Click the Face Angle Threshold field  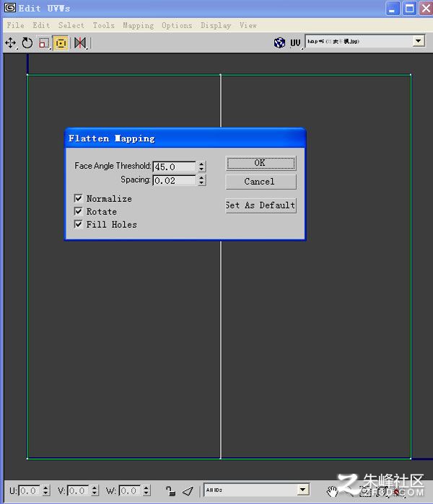[x=175, y=167]
